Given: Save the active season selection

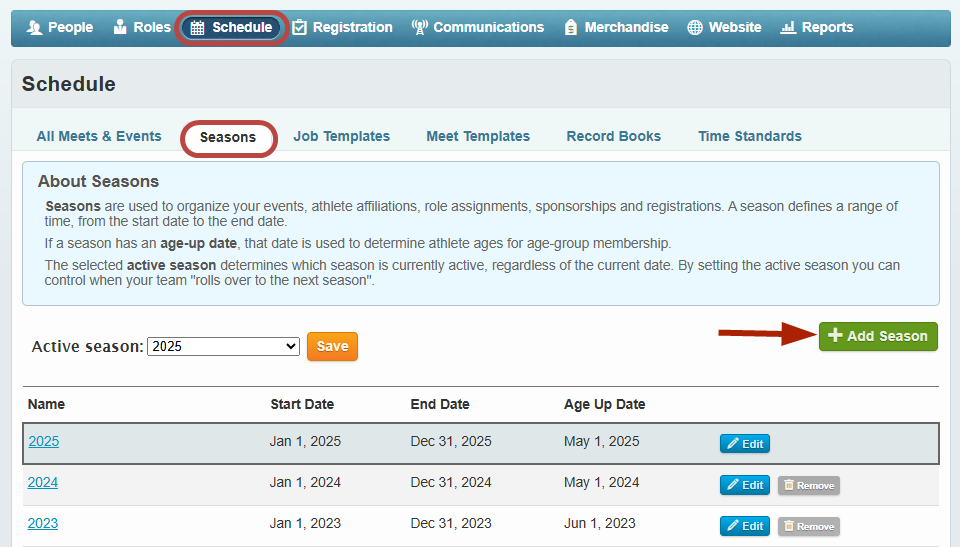Looking at the screenshot, I should tap(332, 346).
